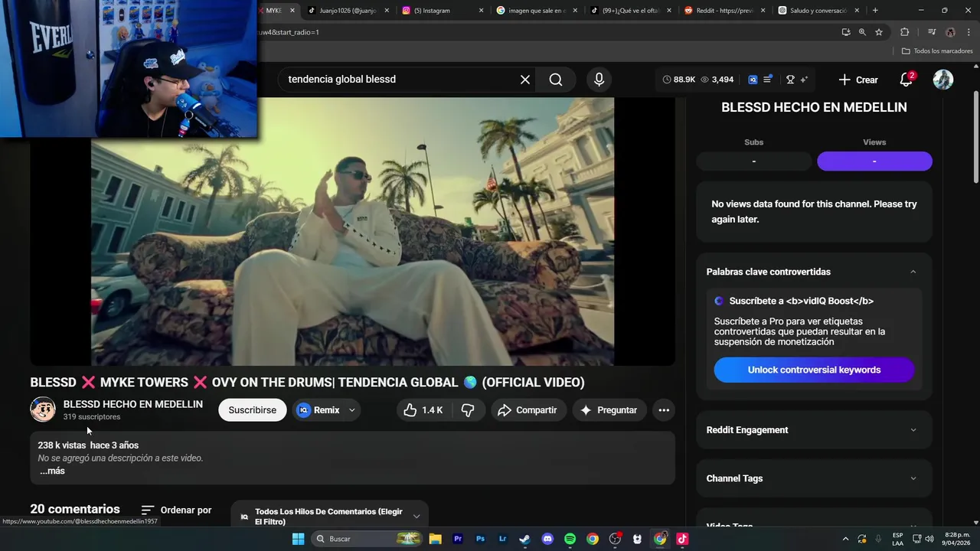Open OBS Studio from the taskbar

(x=615, y=539)
